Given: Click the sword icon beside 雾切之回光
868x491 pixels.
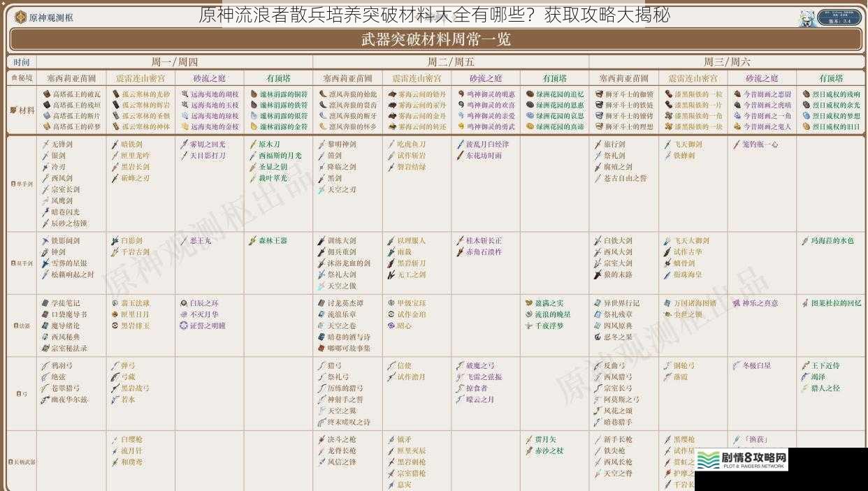Looking at the screenshot, I should pos(185,144).
